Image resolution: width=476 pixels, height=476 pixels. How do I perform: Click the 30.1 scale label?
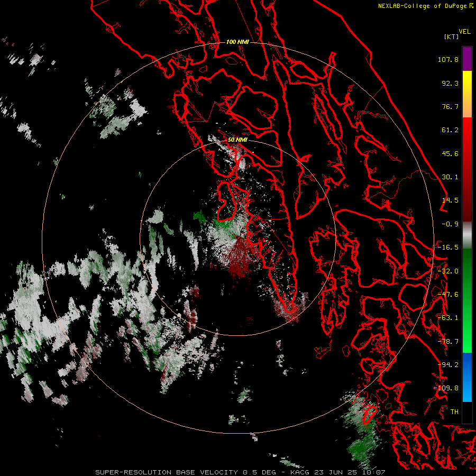tap(450, 177)
